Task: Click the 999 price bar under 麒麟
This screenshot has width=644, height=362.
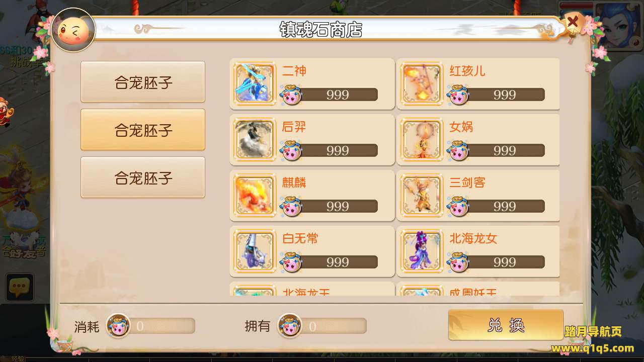Action: 336,206
